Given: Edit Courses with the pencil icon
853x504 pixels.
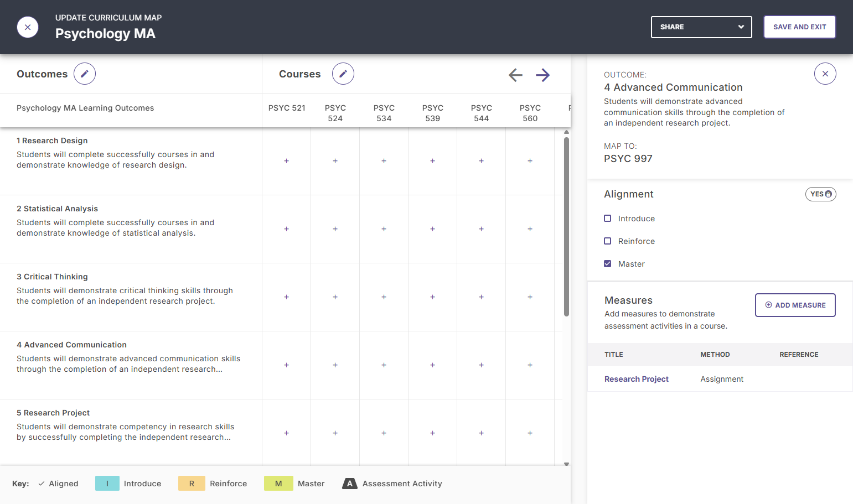Looking at the screenshot, I should click(x=343, y=74).
